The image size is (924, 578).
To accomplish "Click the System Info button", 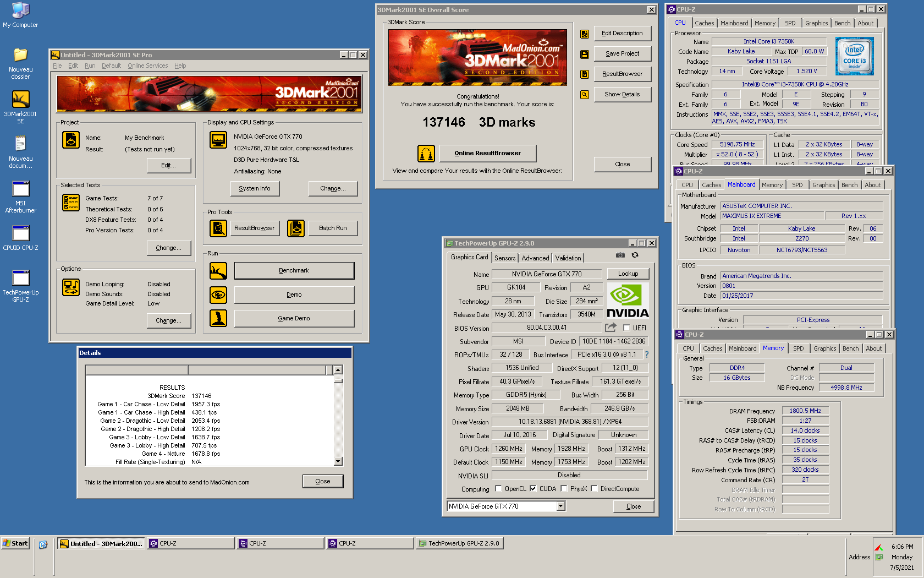I will [255, 188].
